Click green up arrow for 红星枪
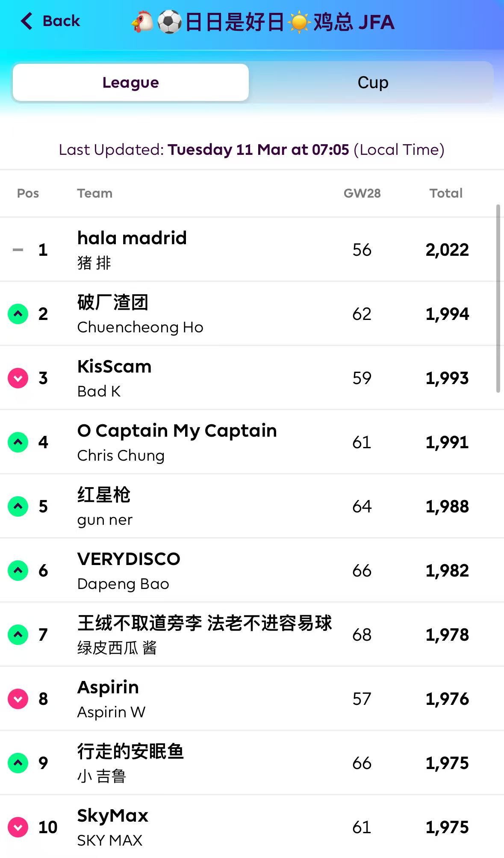This screenshot has width=504, height=858. click(18, 506)
